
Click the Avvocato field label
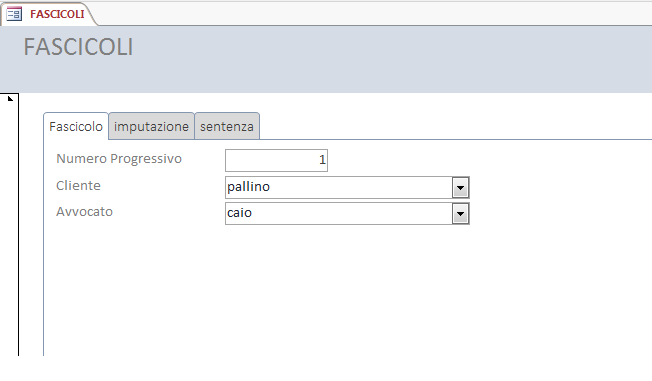tap(84, 212)
